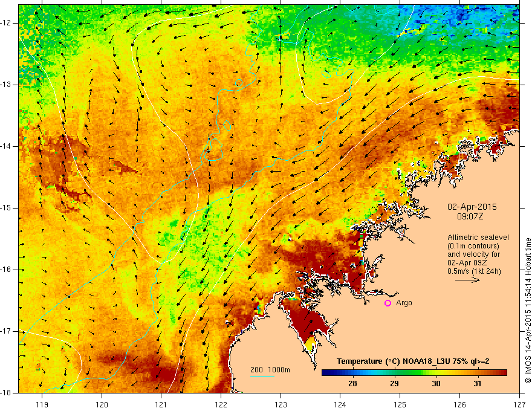Click the cyan 200/1000m depth contour legend line
This screenshot has width=532, height=411.
coord(262,376)
